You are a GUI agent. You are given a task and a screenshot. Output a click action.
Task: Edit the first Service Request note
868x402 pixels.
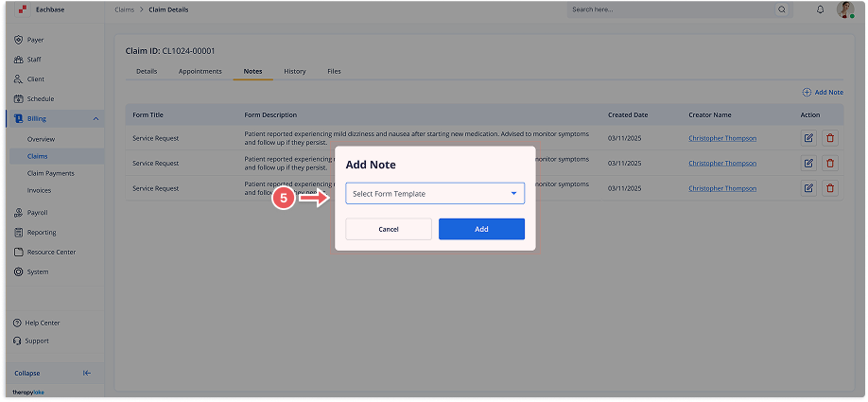(808, 138)
